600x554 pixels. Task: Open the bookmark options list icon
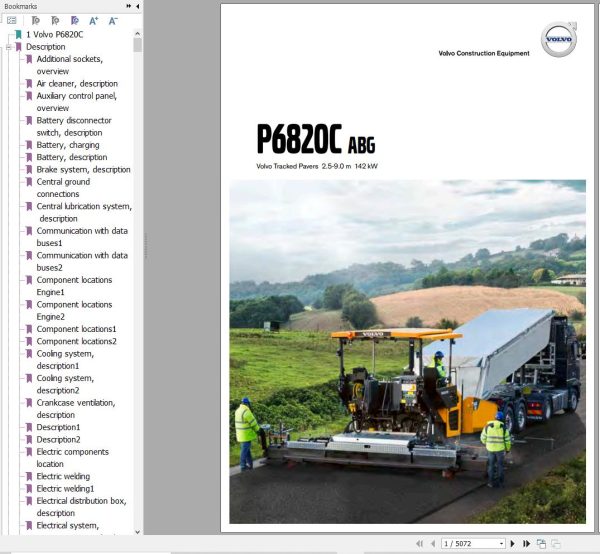pyautogui.click(x=12, y=21)
